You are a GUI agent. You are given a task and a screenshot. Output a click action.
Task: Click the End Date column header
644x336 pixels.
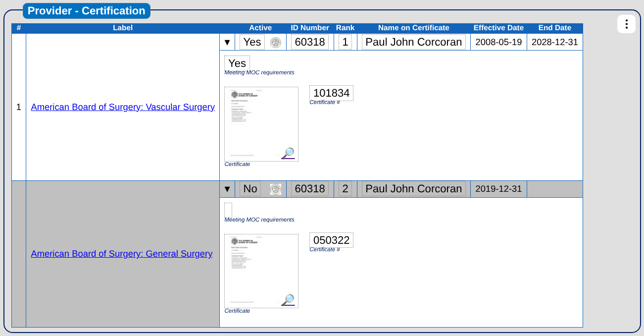[x=555, y=28]
